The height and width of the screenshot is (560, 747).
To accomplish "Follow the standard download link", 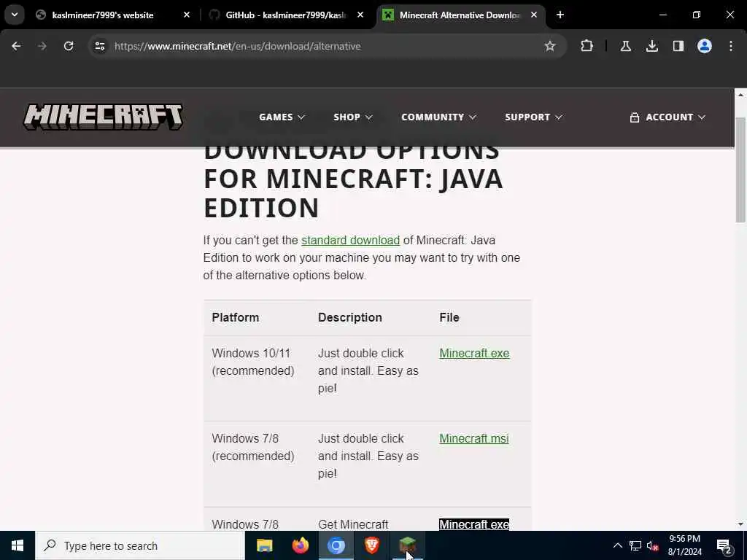I will pos(350,240).
